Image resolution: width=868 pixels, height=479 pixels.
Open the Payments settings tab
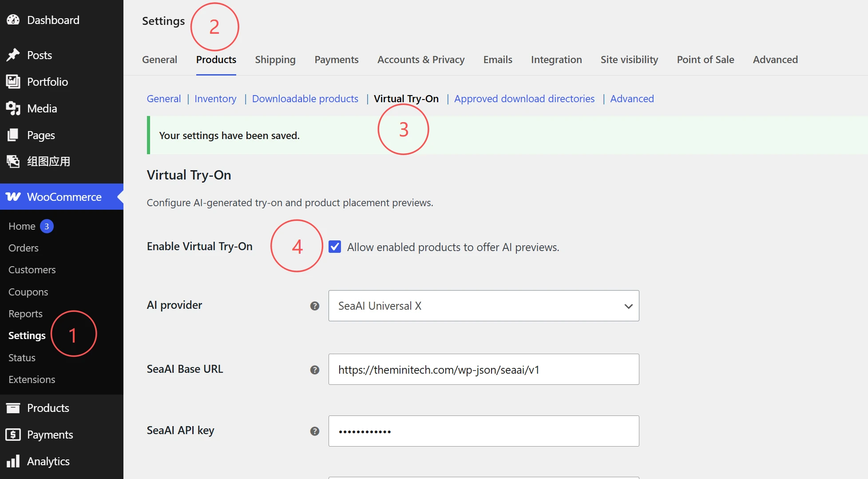coord(337,60)
